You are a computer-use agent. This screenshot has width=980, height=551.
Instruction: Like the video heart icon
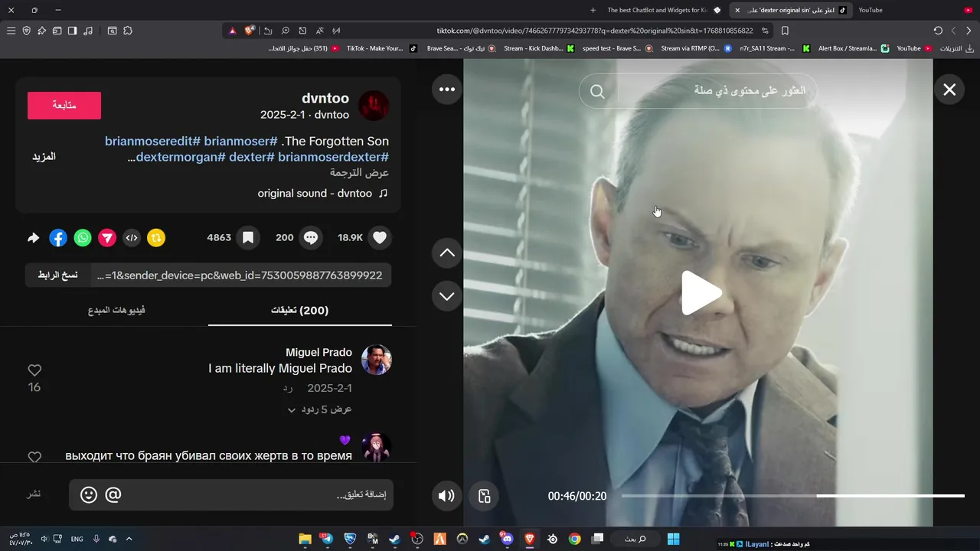click(x=380, y=238)
